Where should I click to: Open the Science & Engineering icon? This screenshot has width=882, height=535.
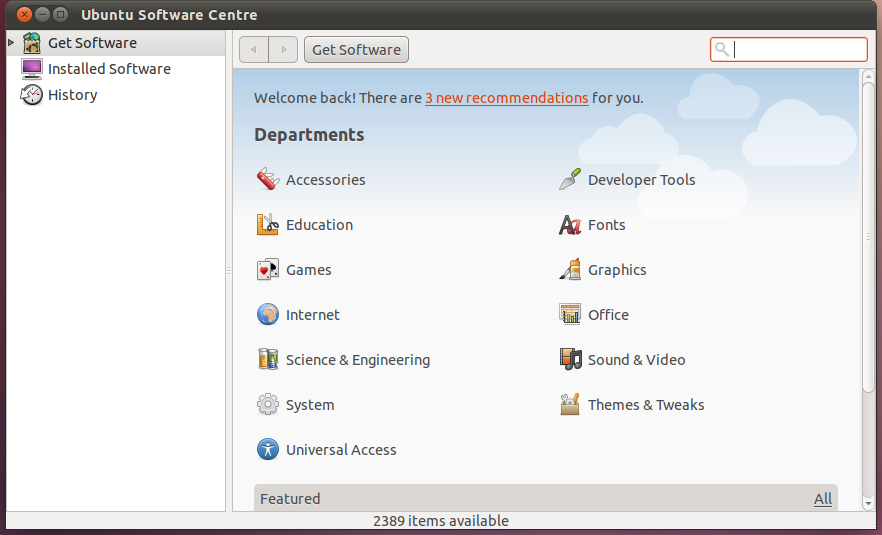click(268, 359)
